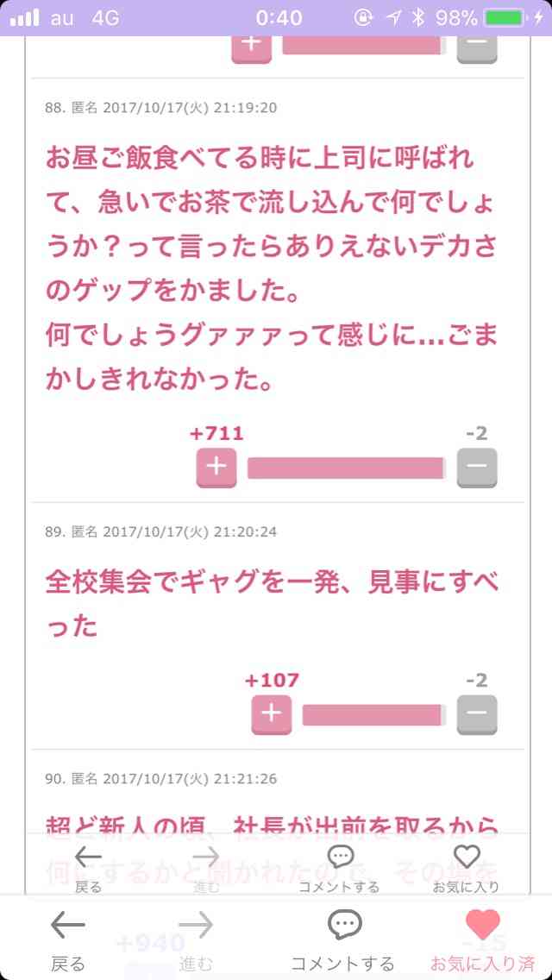Tap the +711 vote count
Viewport: 552px width, 980px height.
[x=216, y=433]
